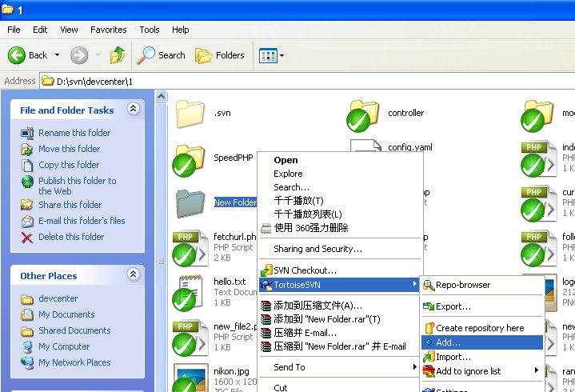Select the nikon.jpg thumbnail icon
Screen dimensions: 575x392
[190, 378]
